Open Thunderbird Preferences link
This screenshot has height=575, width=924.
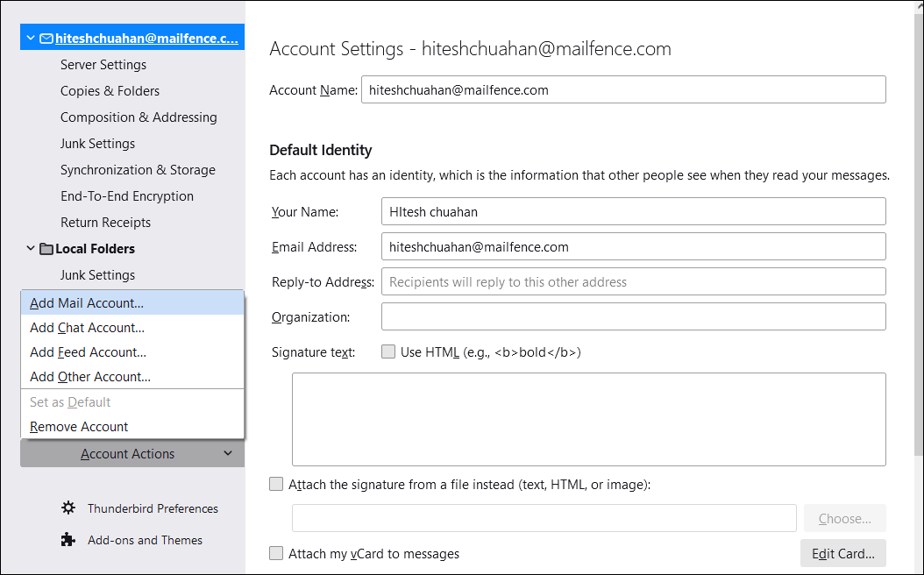[x=153, y=508]
